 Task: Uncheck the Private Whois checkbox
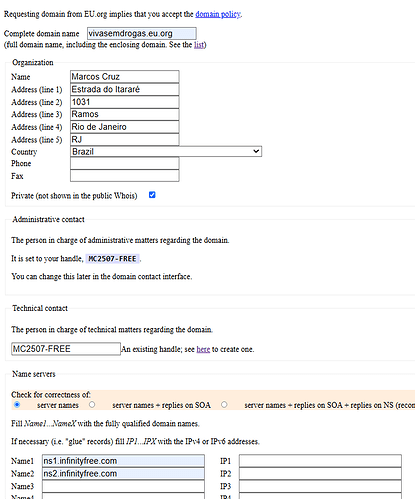152,195
